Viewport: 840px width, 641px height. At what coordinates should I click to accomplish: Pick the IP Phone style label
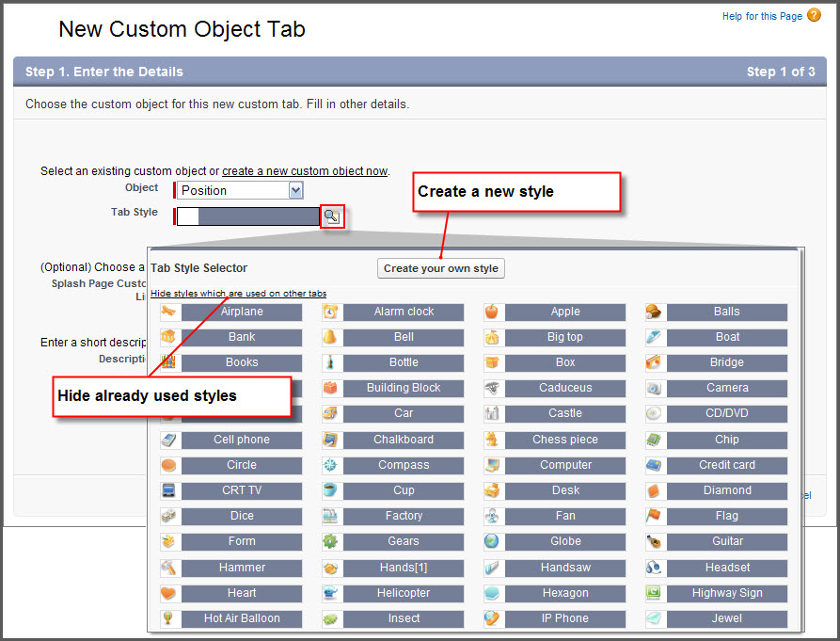point(565,618)
